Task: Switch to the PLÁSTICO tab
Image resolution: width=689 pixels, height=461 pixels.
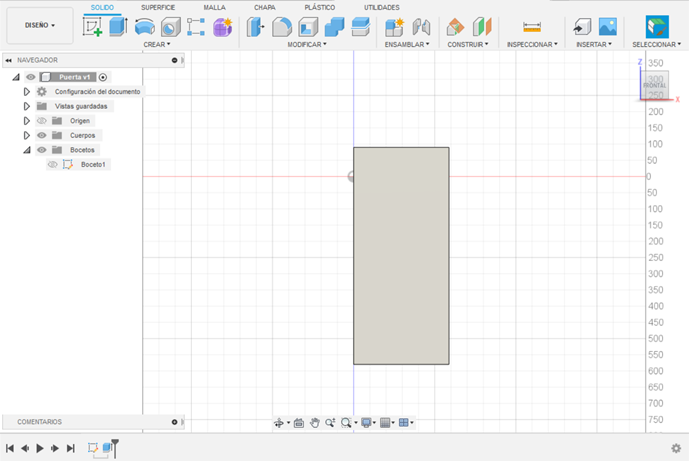Action: click(x=320, y=7)
